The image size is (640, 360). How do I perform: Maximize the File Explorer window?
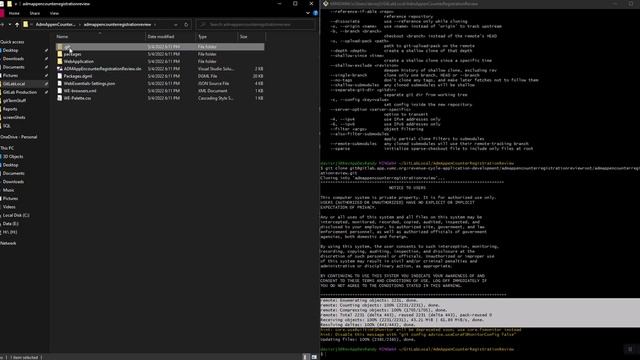point(295,4)
